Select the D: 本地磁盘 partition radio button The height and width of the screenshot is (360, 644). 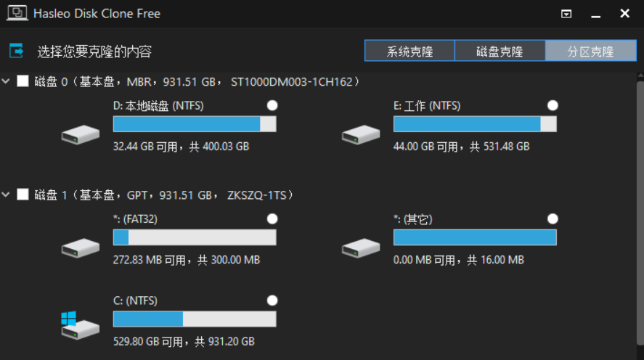coord(272,106)
